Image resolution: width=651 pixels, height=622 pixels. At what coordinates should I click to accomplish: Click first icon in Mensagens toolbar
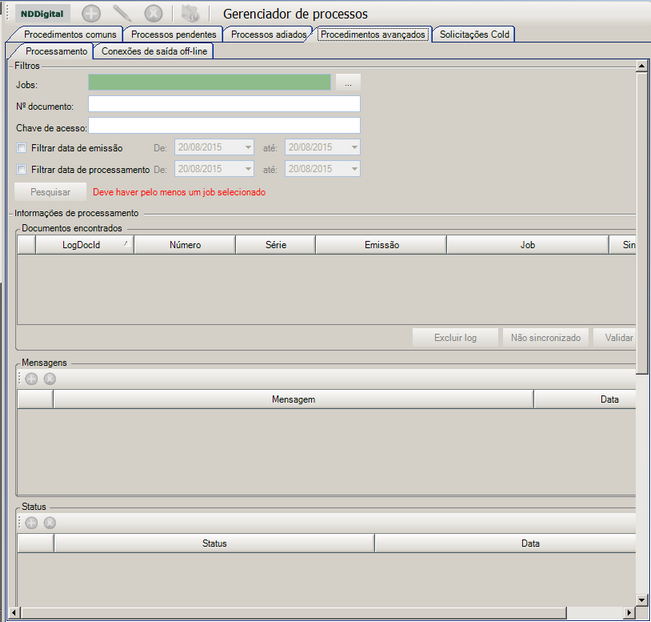pyautogui.click(x=32, y=379)
